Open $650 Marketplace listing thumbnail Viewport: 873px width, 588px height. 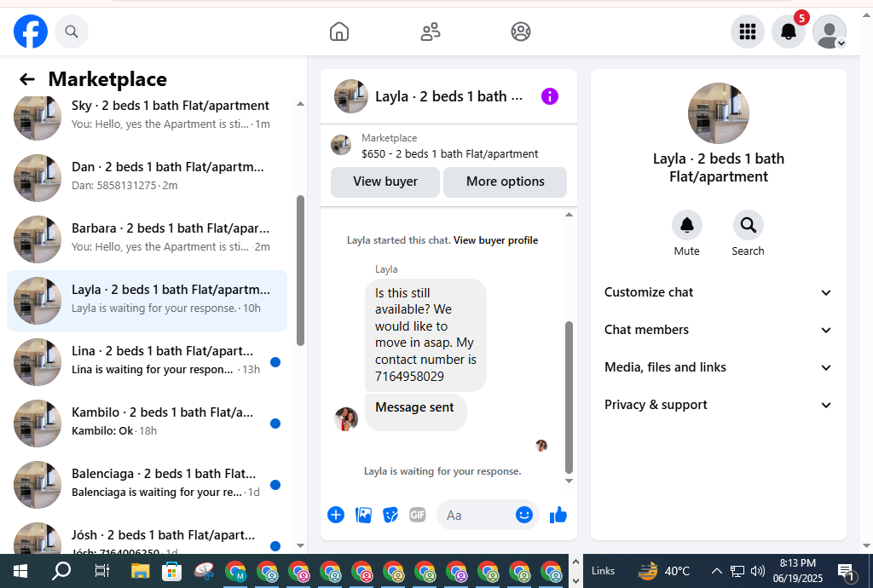click(341, 145)
